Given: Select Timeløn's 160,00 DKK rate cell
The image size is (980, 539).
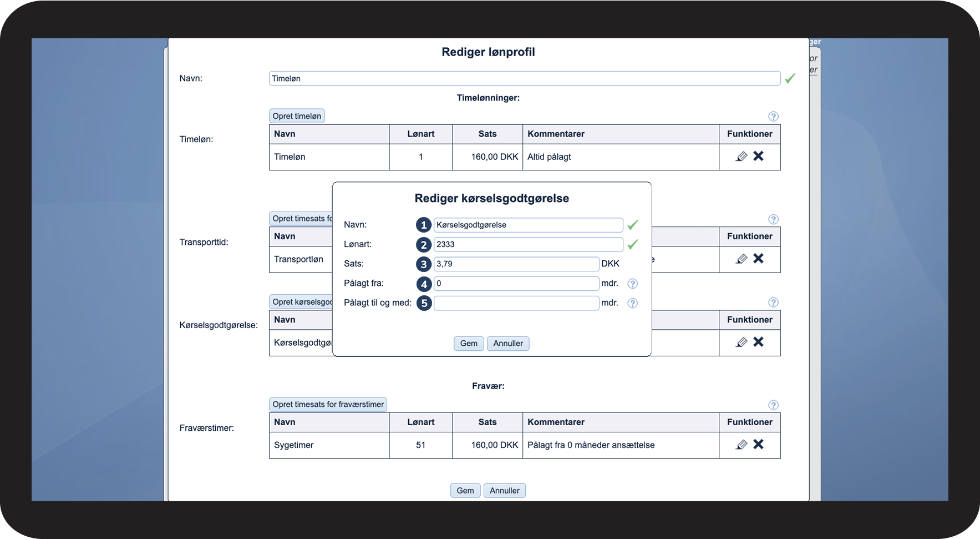Looking at the screenshot, I should (x=488, y=157).
